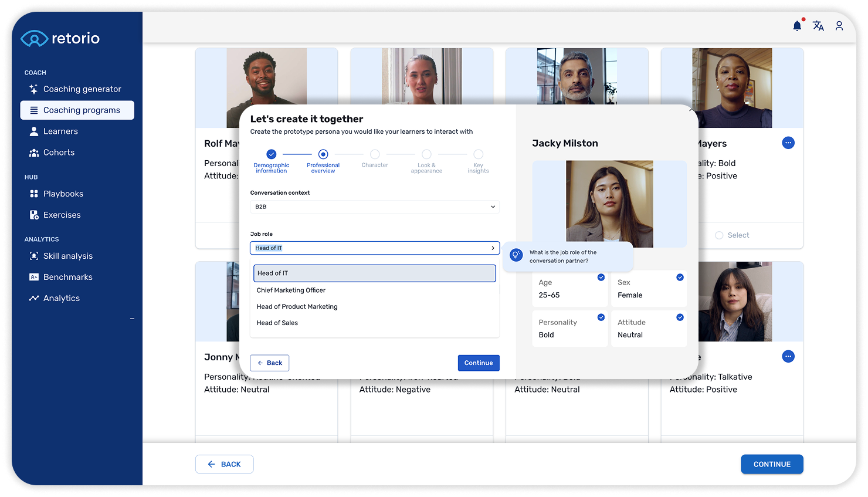Click Jacky Milston's portrait image
This screenshot has width=868, height=497.
(609, 204)
